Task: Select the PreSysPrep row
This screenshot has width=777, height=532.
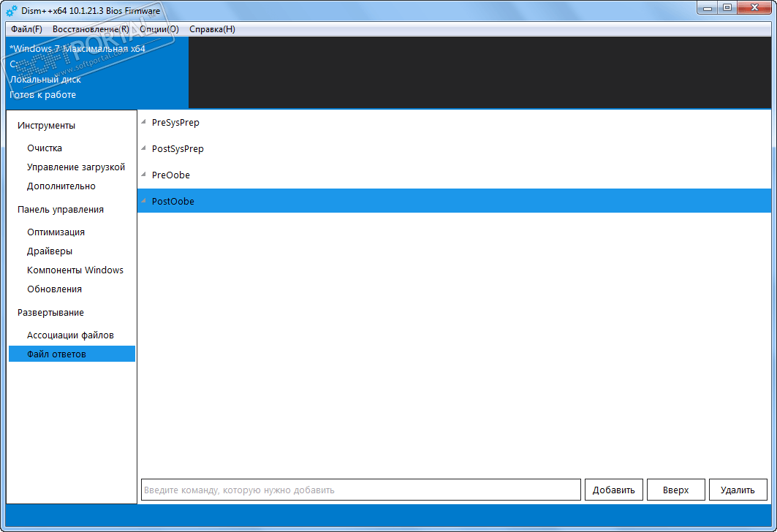Action: [454, 122]
